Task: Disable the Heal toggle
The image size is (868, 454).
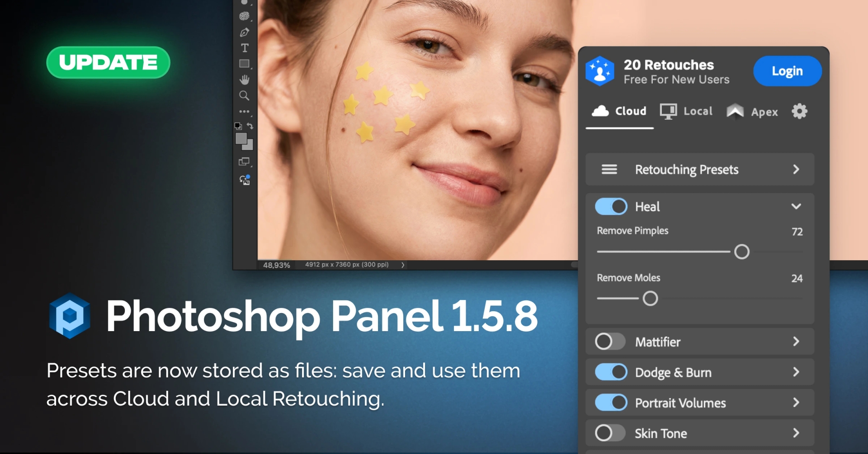Action: tap(611, 206)
